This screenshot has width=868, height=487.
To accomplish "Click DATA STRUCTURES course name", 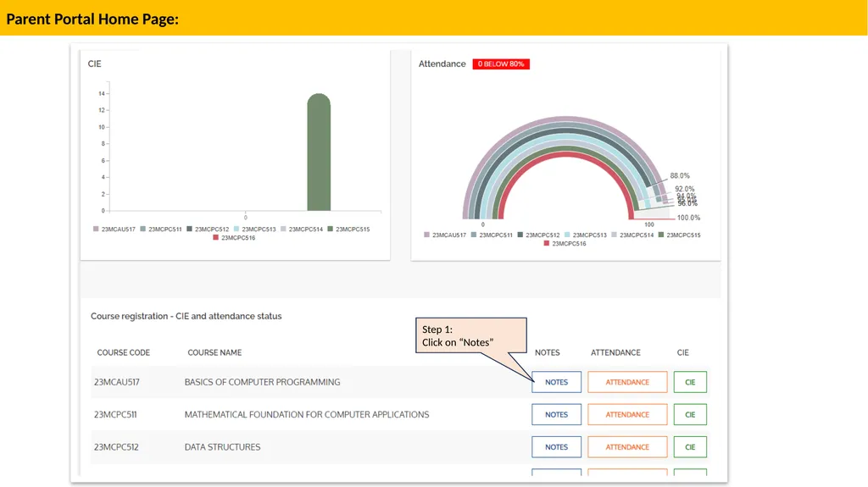I will click(x=223, y=447).
